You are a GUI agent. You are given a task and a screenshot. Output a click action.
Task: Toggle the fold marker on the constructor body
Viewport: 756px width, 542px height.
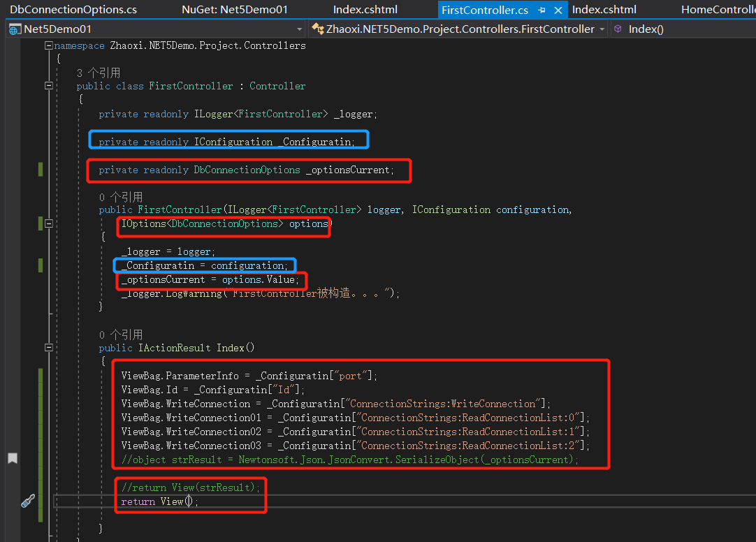(49, 224)
